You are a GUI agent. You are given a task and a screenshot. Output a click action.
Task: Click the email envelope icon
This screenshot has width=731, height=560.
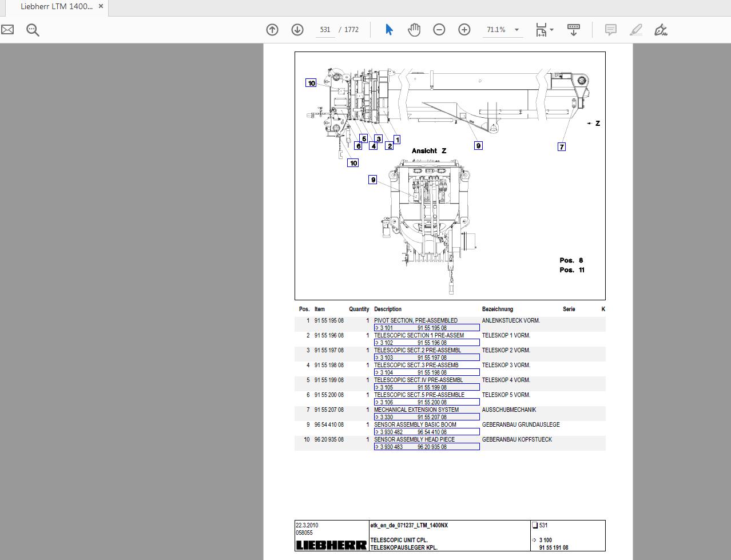click(7, 30)
